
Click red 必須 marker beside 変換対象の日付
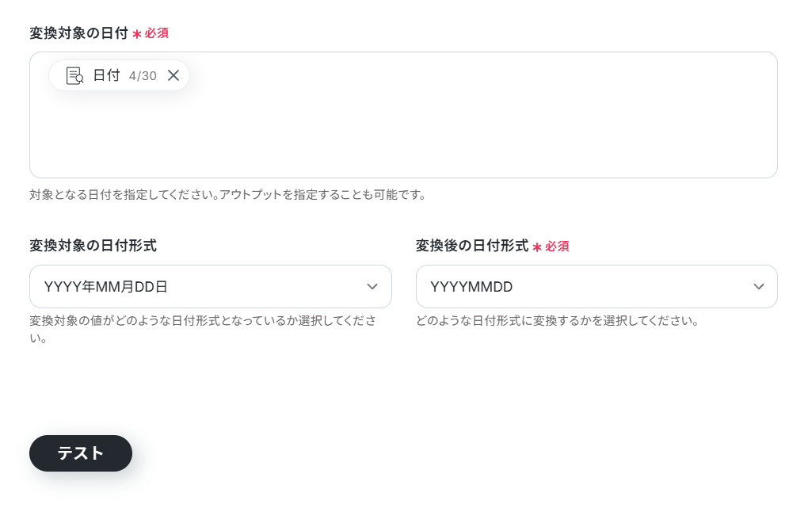tap(156, 33)
